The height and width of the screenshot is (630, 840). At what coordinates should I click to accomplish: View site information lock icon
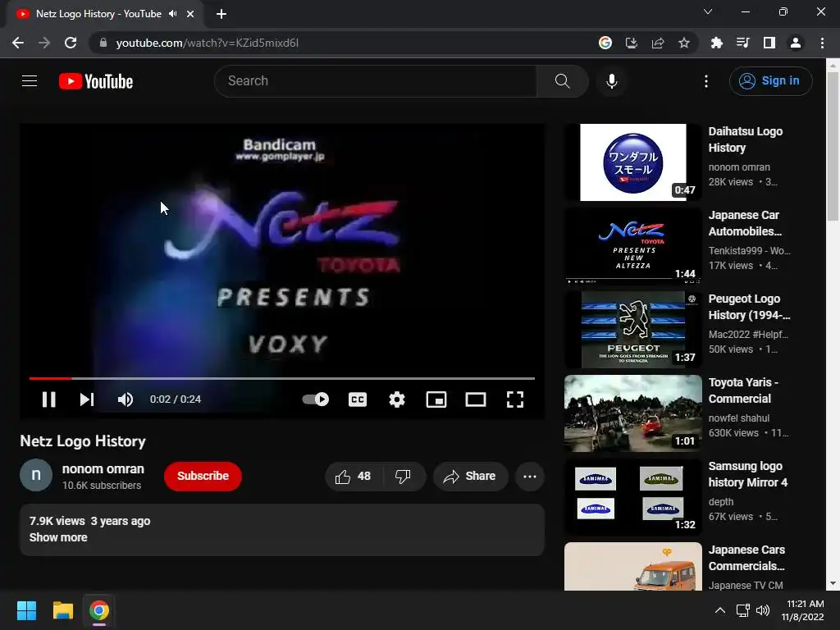[103, 43]
